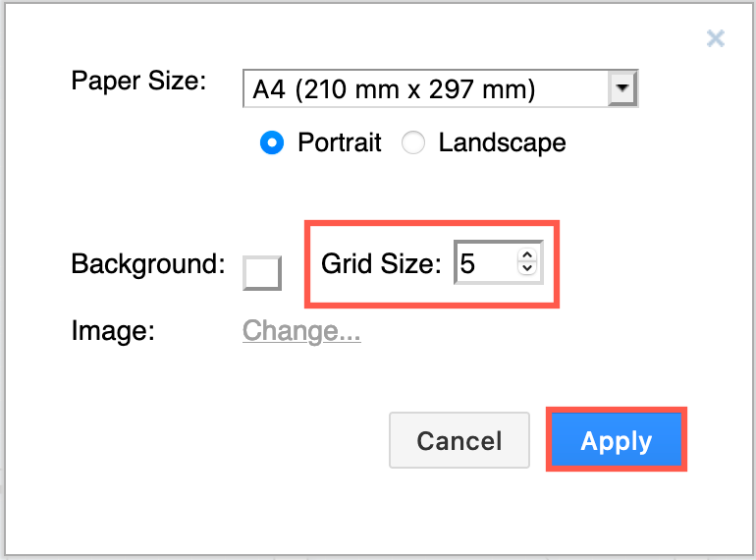The width and height of the screenshot is (756, 560).
Task: Click the Landscape orientation label text
Action: (502, 142)
